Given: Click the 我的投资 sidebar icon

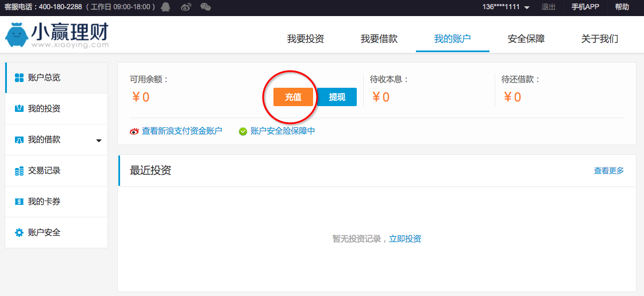Looking at the screenshot, I should pos(19,108).
